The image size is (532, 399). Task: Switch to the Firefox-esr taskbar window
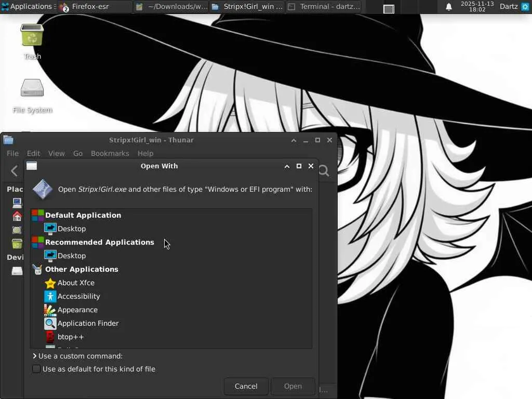coord(94,7)
